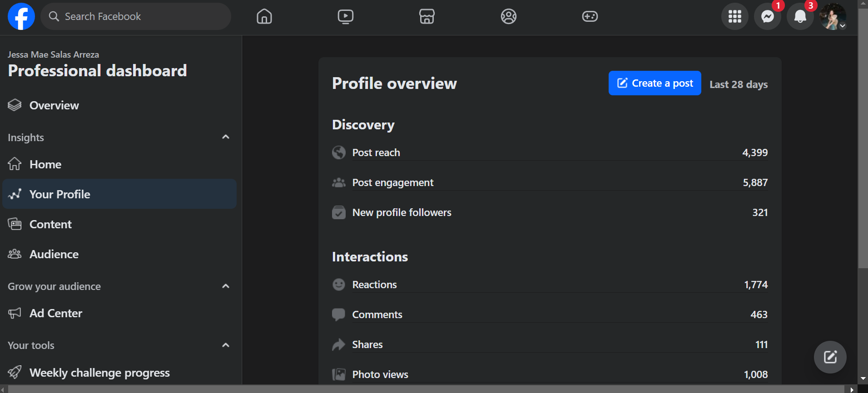Collapse the Your tools section
The height and width of the screenshot is (393, 868).
pyautogui.click(x=226, y=345)
